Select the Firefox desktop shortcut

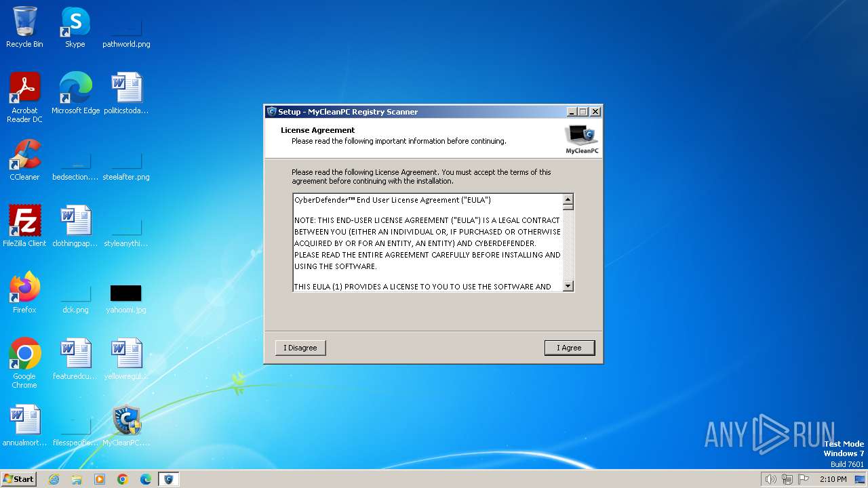[x=24, y=293]
